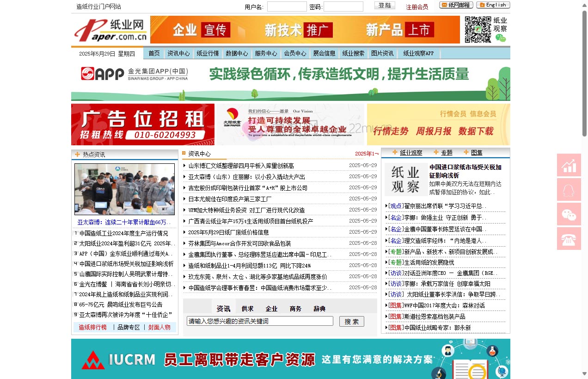Screen dimensions: 588x379
Task: Click the WeChat icon in the right sidebar
Action: coord(569,214)
